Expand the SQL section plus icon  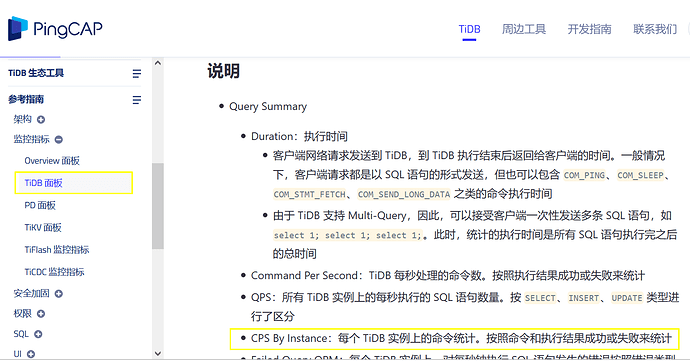tap(38, 334)
